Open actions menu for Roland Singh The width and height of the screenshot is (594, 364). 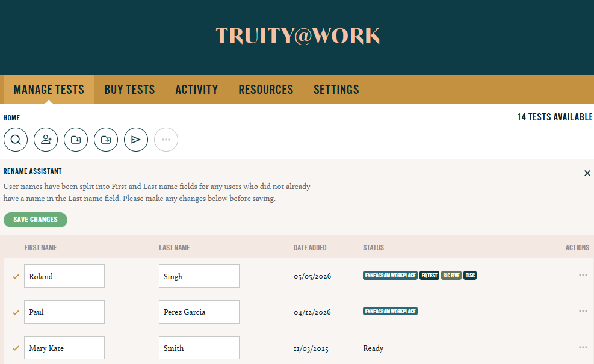coord(583,275)
